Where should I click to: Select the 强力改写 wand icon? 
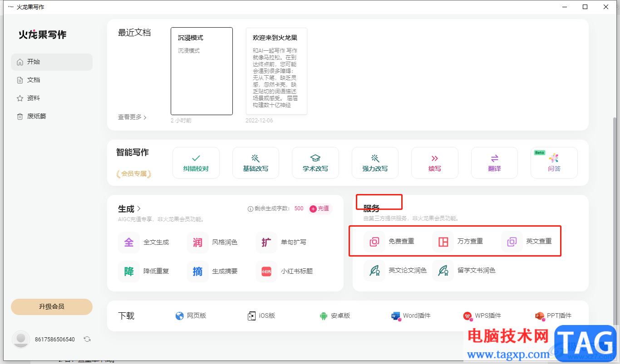point(375,158)
